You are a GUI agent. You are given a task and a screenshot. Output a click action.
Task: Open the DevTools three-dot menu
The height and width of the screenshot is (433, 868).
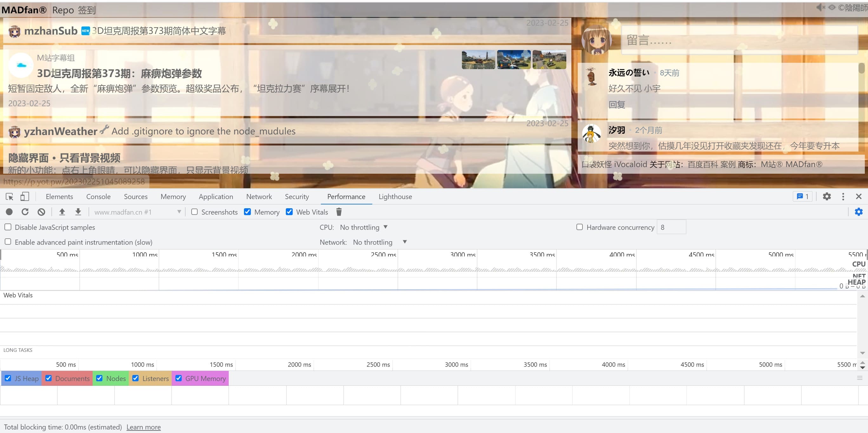(843, 196)
